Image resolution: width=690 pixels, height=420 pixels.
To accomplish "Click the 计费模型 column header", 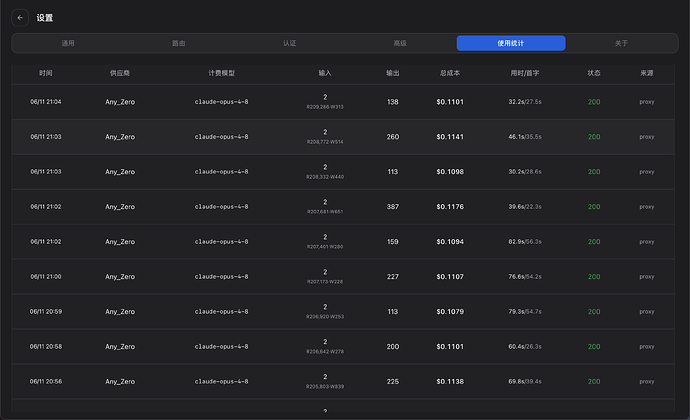I will click(221, 73).
